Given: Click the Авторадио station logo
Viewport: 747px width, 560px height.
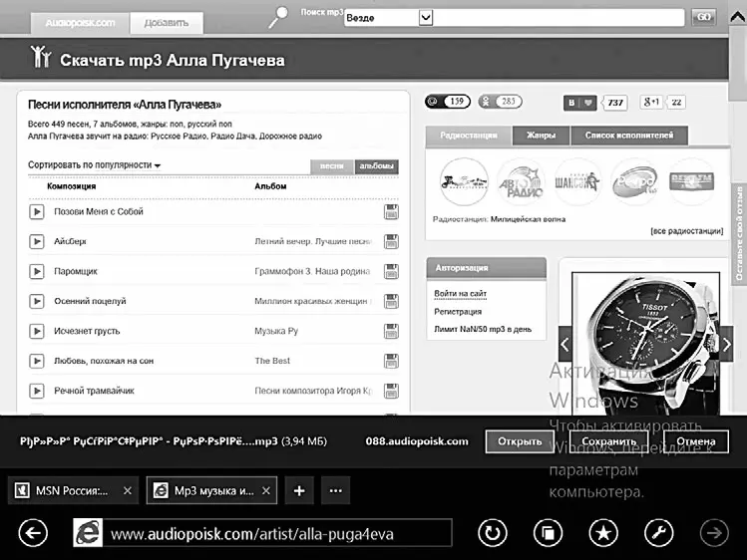Looking at the screenshot, I should [x=521, y=181].
